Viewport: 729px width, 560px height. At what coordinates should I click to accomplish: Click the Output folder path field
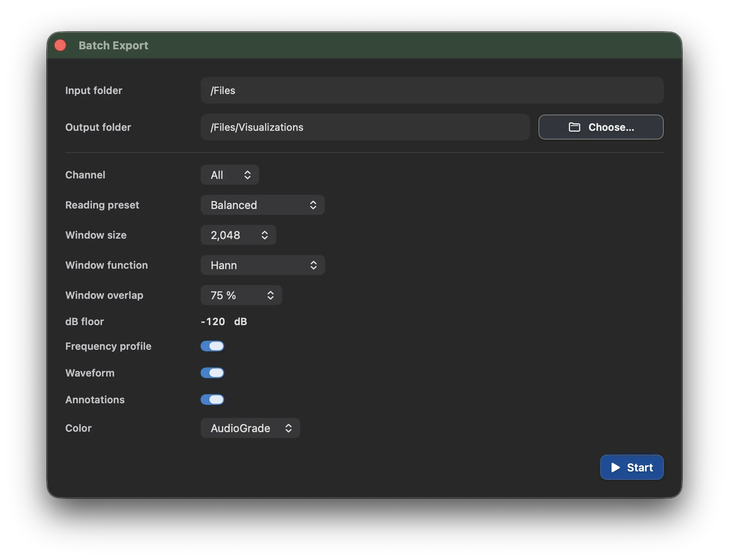(x=365, y=127)
